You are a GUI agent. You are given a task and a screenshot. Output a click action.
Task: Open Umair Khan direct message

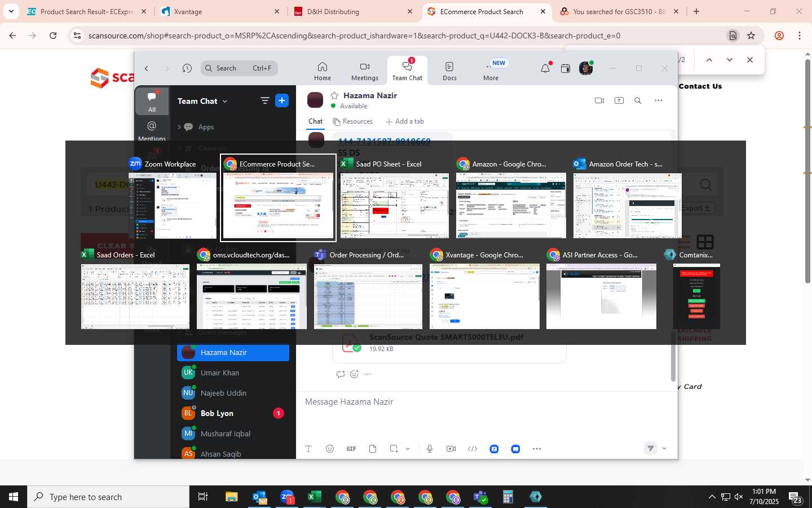pos(233,373)
